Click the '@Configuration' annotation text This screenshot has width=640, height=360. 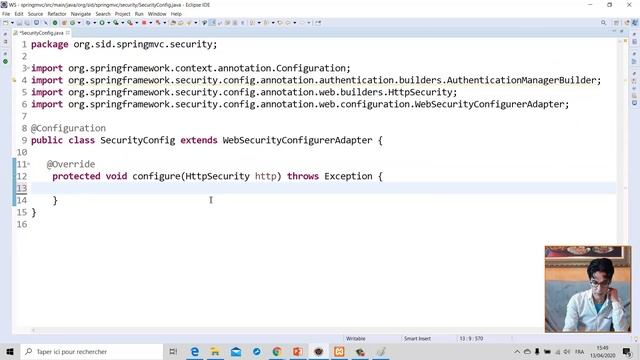tap(68, 128)
